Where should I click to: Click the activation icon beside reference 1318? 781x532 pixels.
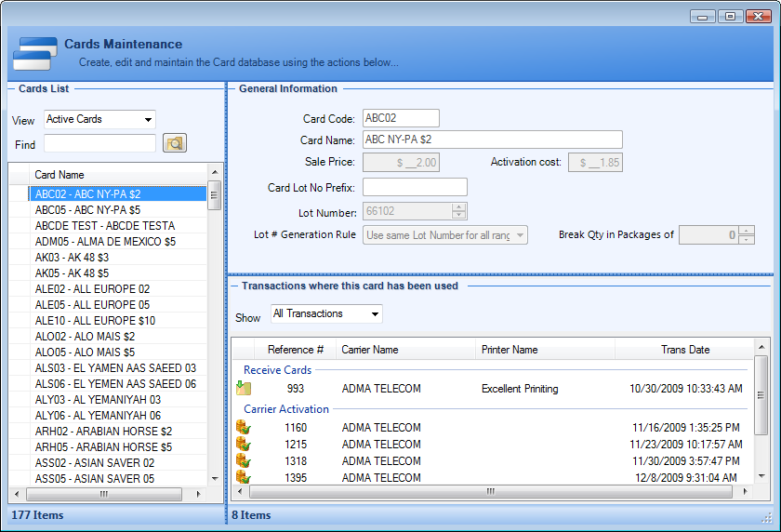coord(244,461)
